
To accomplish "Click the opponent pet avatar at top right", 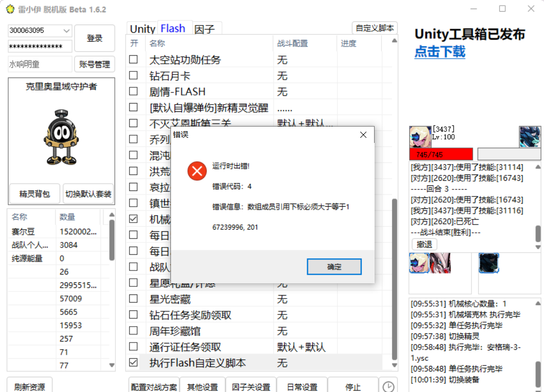I will point(530,137).
